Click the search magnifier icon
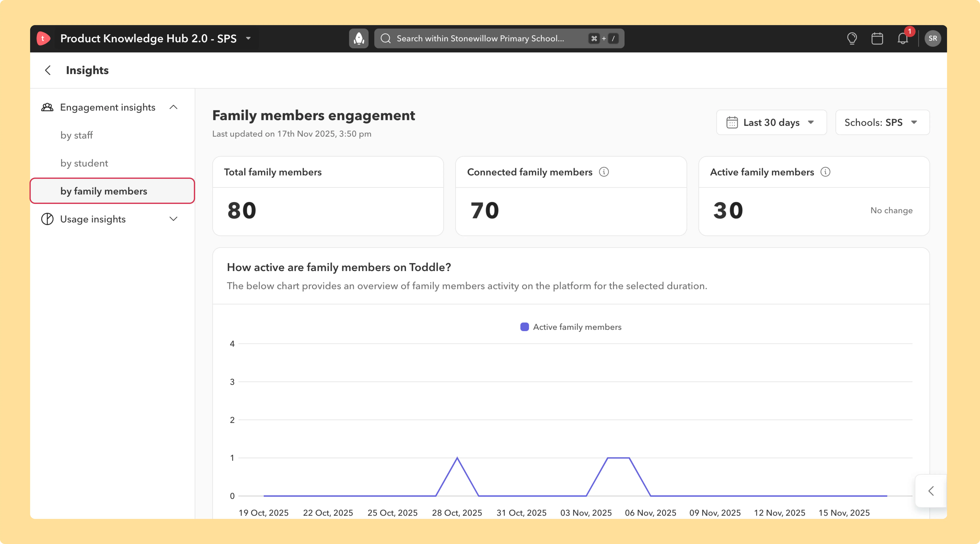 [386, 38]
